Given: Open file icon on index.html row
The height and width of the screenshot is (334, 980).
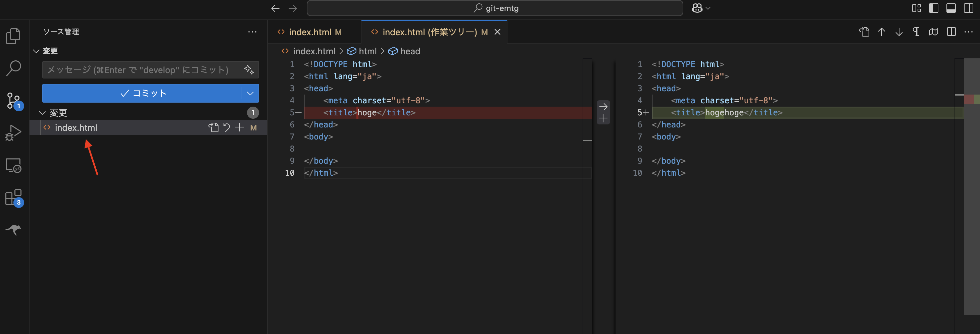Looking at the screenshot, I should pyautogui.click(x=213, y=128).
